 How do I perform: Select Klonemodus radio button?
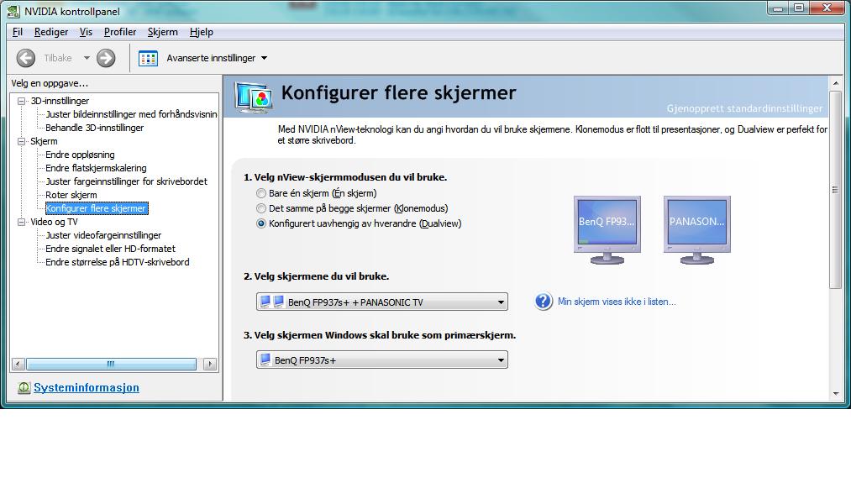tap(261, 208)
